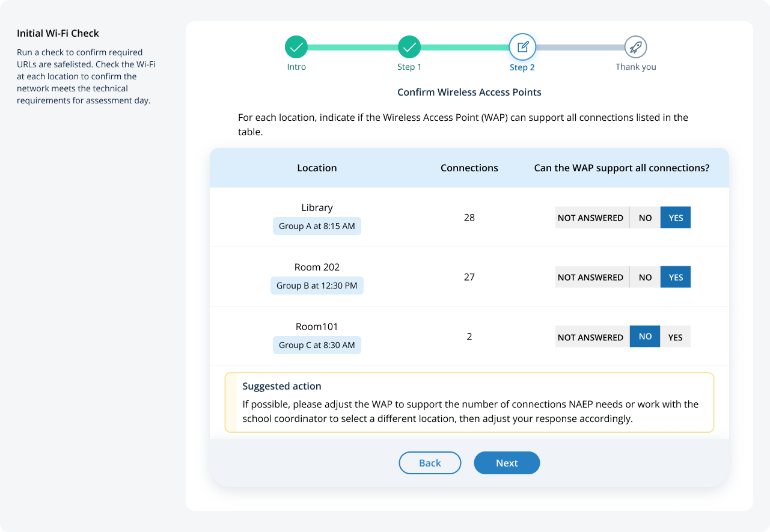This screenshot has height=532, width=770.
Task: Click the Group C at 8:30 AM tag
Action: 317,345
